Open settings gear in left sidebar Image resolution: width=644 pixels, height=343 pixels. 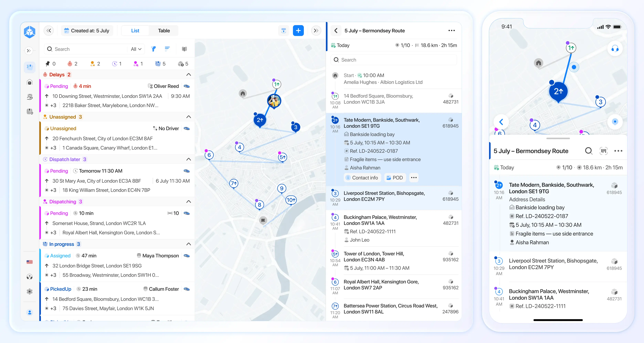pos(29,291)
